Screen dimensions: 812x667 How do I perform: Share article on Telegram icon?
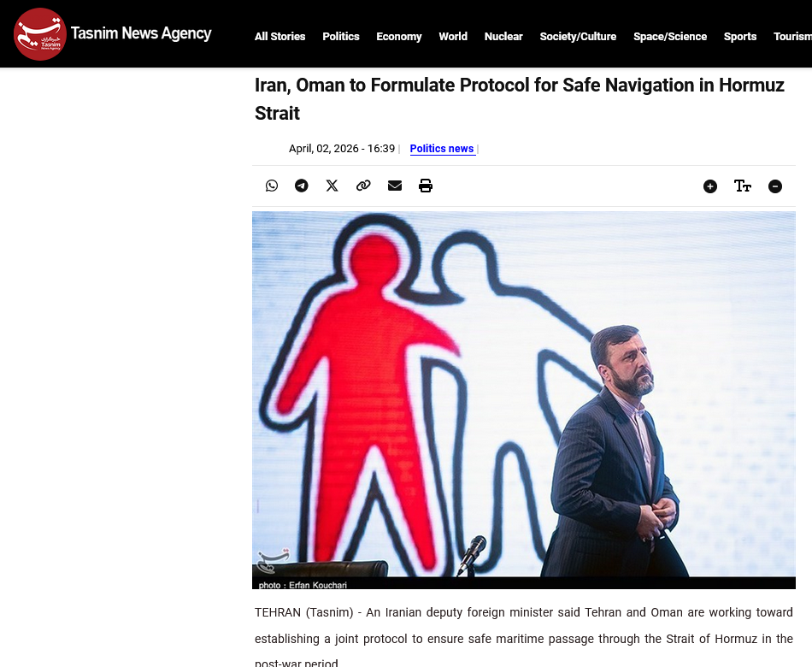(302, 186)
